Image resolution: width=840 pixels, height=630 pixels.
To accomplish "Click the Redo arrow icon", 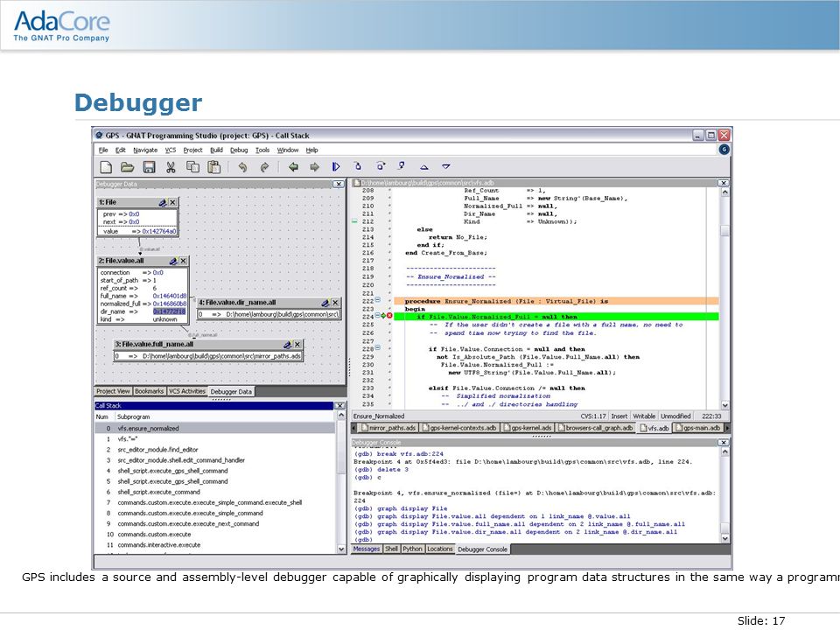I will [x=264, y=167].
